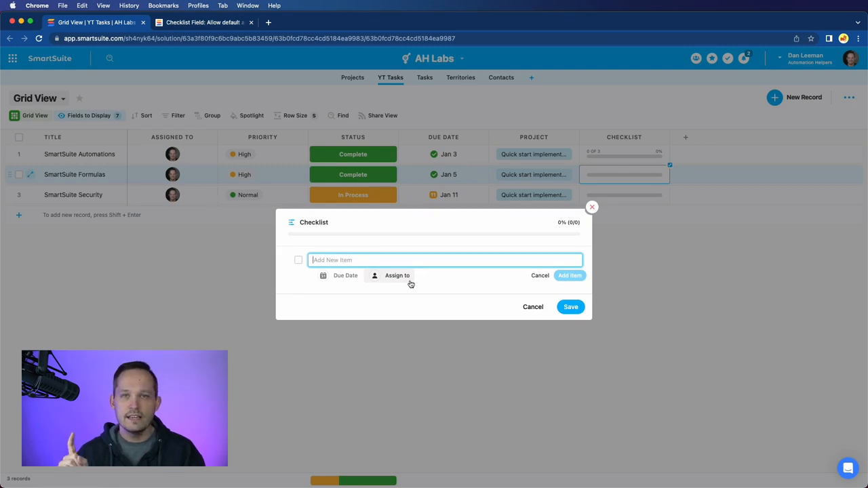Screen dimensions: 868x488
Task: Click the Quick start project of SmartSuite Security
Action: click(534, 195)
